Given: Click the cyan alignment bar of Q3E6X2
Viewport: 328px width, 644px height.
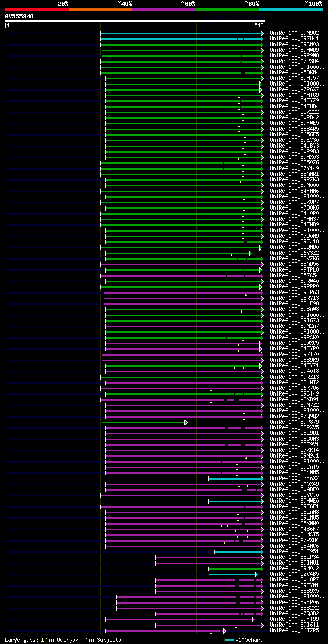Looking at the screenshot, I should click(x=236, y=479).
